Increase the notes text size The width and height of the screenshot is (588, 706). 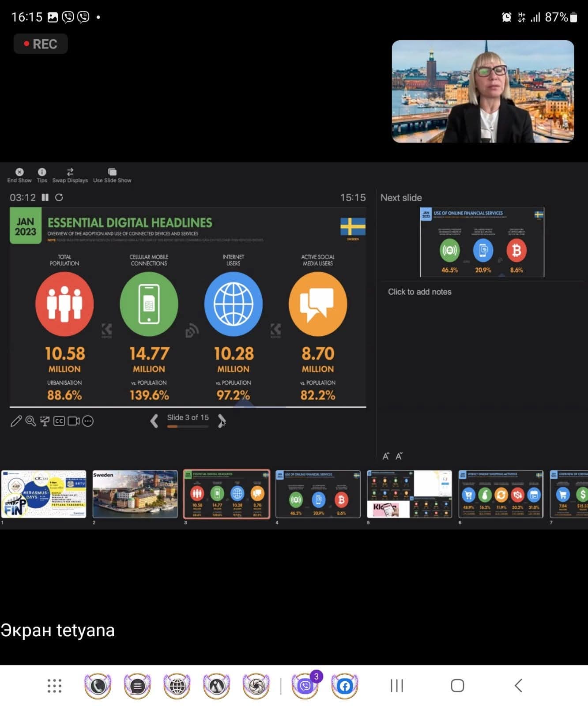tap(386, 456)
